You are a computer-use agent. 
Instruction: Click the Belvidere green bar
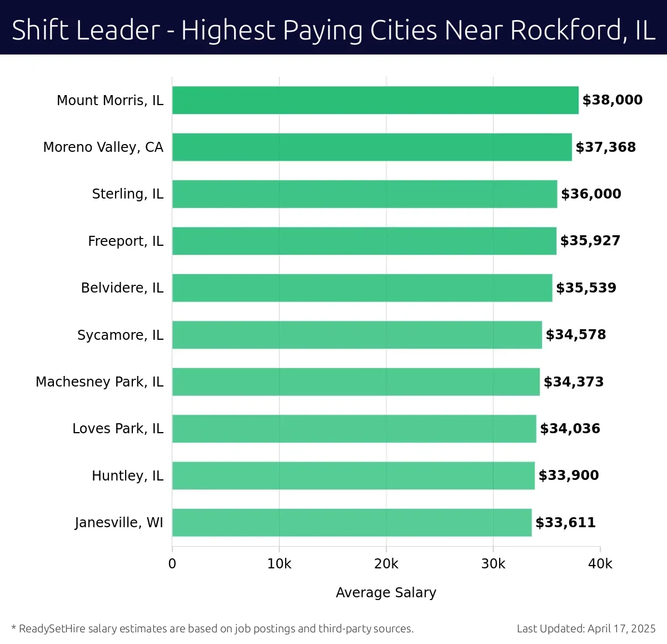click(362, 288)
